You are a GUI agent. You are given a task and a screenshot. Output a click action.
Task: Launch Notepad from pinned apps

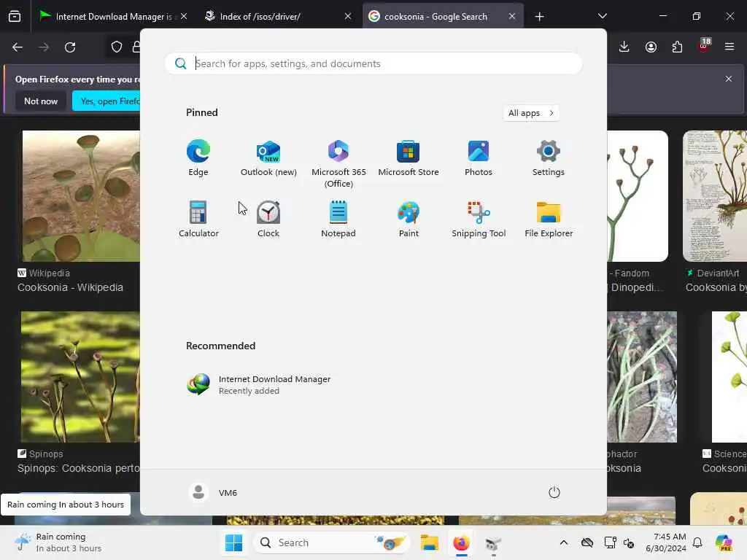point(338,219)
